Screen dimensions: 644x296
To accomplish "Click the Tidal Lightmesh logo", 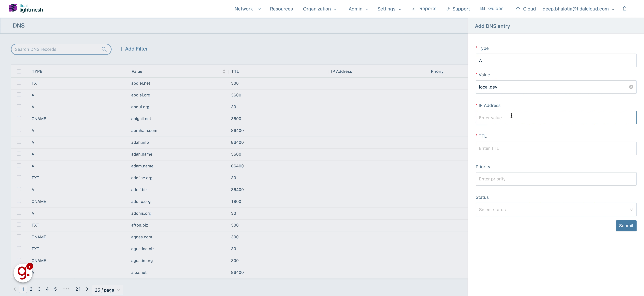I will point(25,8).
